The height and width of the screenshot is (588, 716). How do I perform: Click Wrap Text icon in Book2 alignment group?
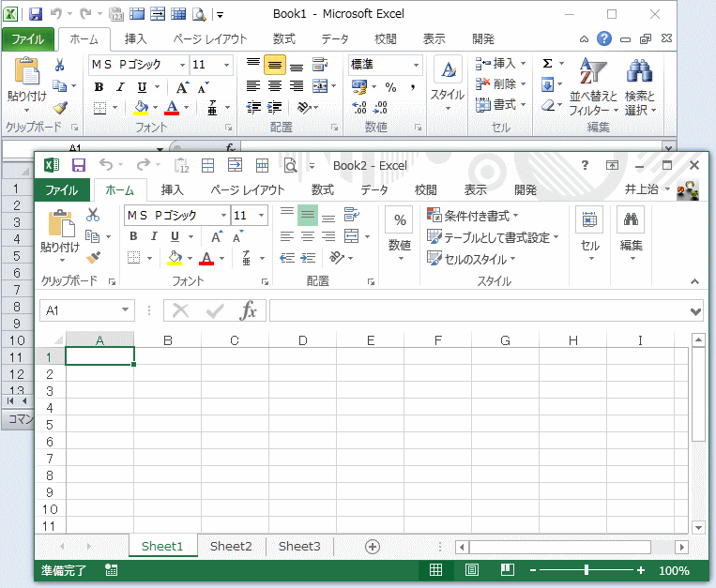352,215
